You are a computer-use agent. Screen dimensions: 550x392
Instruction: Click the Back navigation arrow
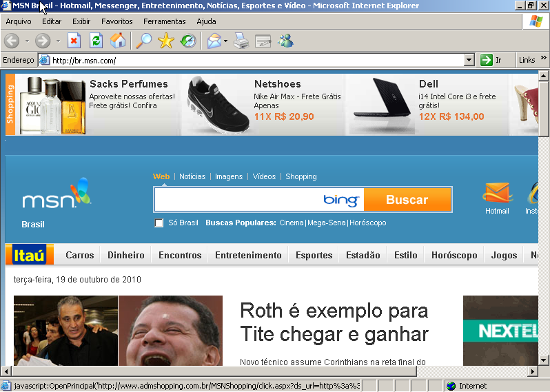pyautogui.click(x=12, y=41)
